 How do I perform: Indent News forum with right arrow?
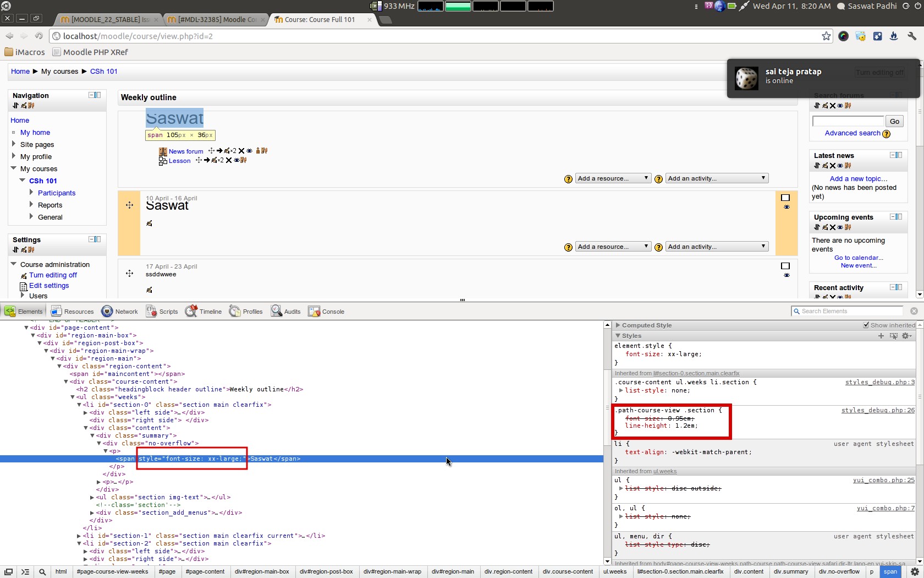tap(219, 150)
